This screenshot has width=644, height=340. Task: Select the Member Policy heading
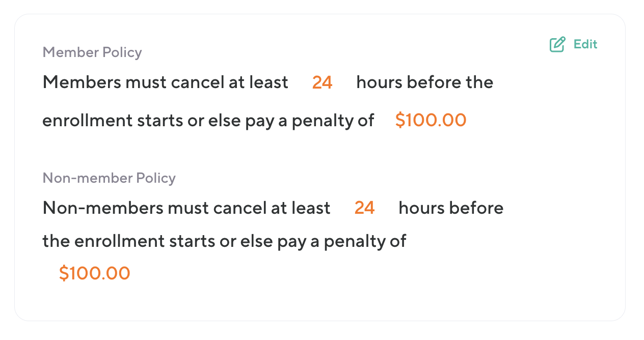click(x=92, y=52)
